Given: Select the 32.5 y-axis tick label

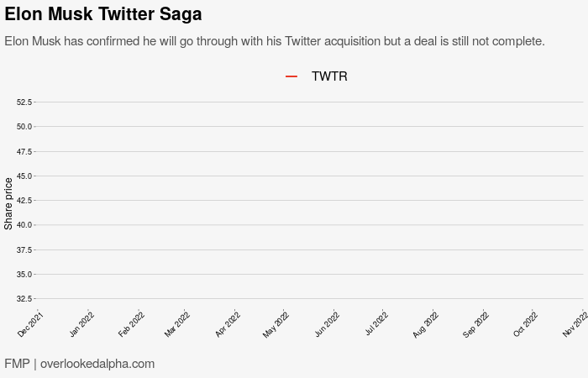Looking at the screenshot, I should 24,299.
